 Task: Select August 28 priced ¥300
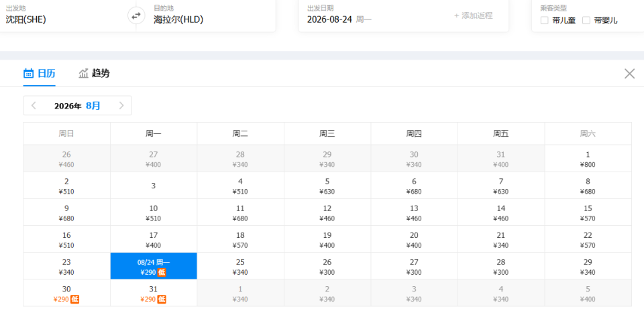[501, 266]
